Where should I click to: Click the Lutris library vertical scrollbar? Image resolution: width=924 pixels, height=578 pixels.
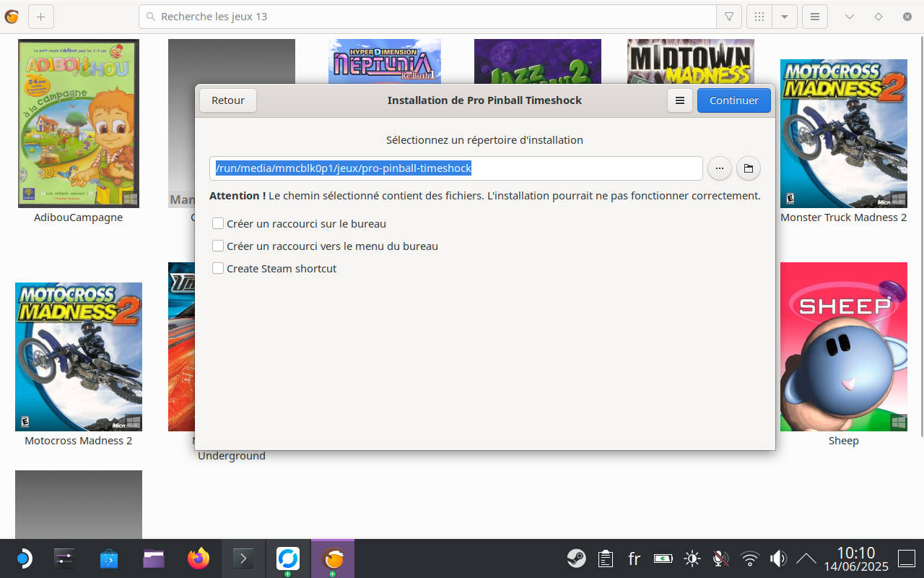pyautogui.click(x=921, y=235)
